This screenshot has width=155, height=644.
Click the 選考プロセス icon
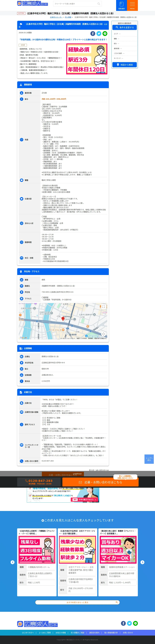coord(21,425)
